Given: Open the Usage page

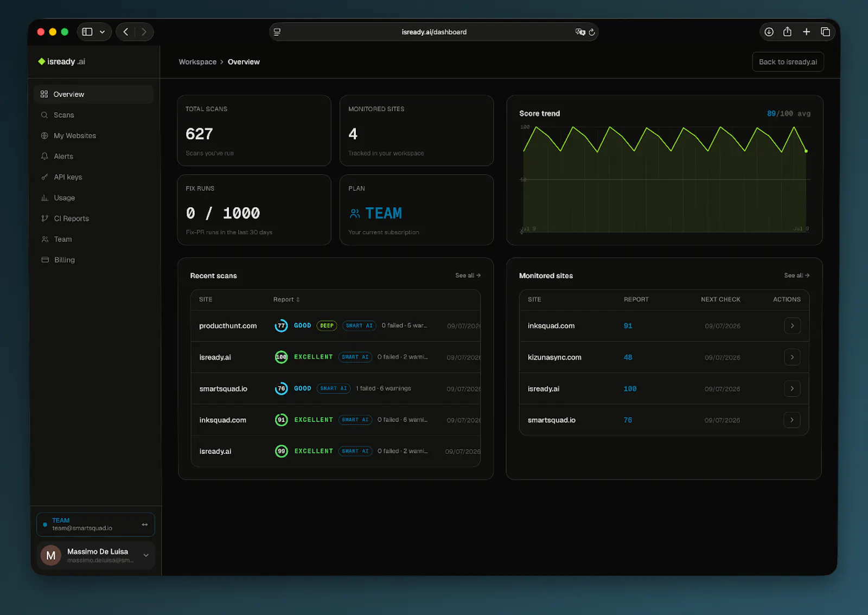Looking at the screenshot, I should coord(65,198).
